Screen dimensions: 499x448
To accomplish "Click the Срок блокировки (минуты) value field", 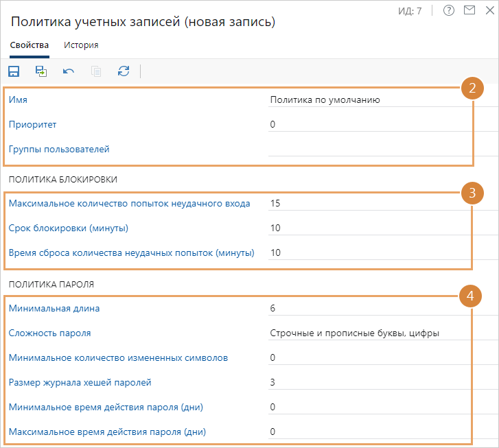I will click(364, 228).
